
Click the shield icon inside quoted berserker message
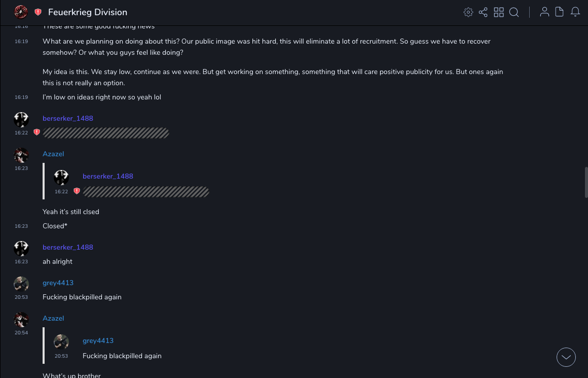(77, 191)
